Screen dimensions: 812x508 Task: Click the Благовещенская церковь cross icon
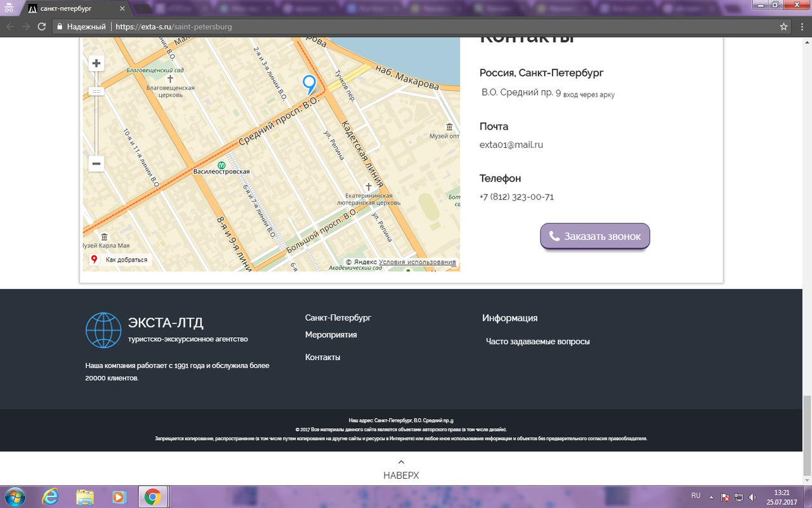[169, 79]
